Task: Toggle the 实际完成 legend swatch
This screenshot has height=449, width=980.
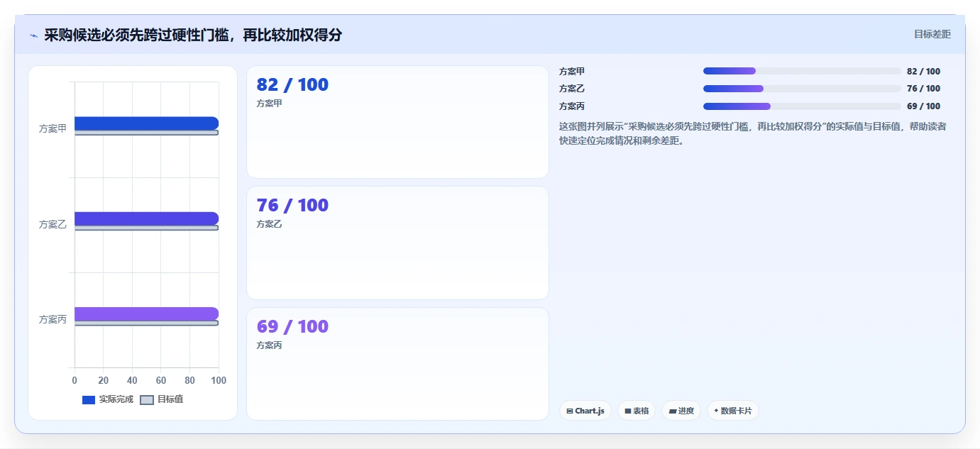Action: point(89,399)
